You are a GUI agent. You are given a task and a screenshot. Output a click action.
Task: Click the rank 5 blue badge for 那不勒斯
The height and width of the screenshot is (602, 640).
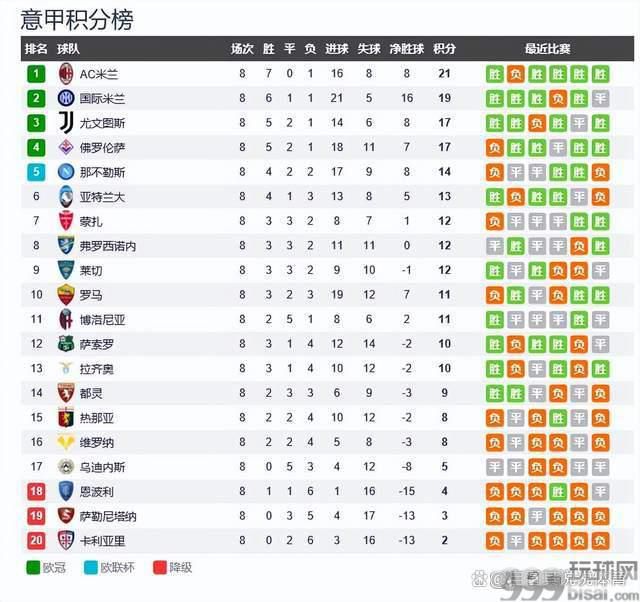tap(36, 172)
